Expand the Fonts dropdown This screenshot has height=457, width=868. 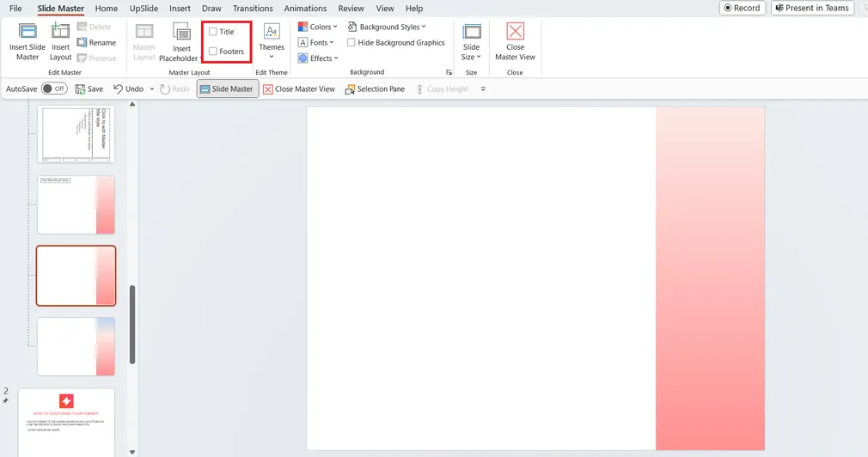click(x=316, y=43)
